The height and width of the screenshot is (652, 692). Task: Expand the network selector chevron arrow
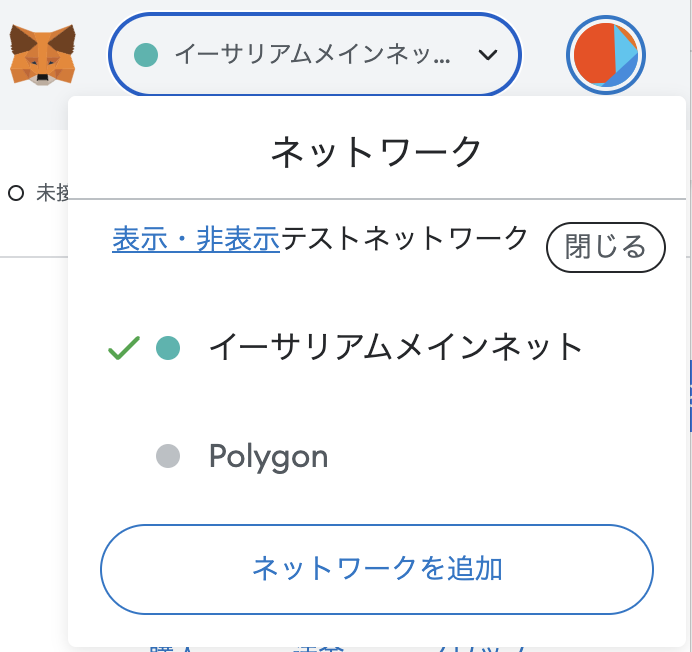click(488, 55)
